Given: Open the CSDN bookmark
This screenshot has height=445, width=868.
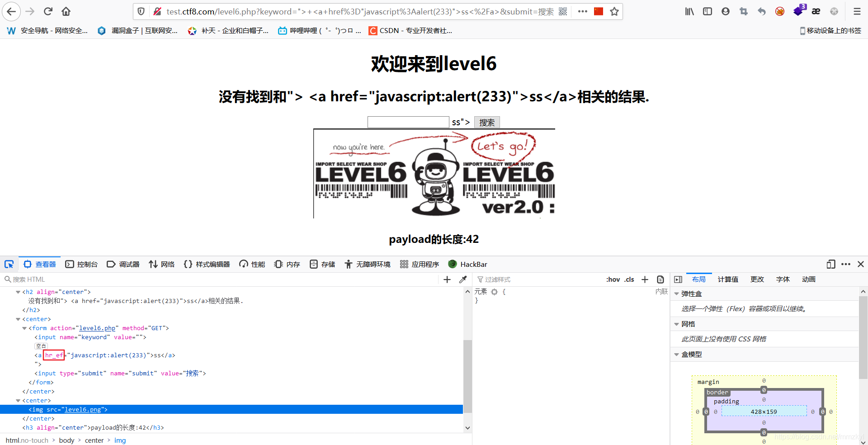Looking at the screenshot, I should pyautogui.click(x=410, y=30).
